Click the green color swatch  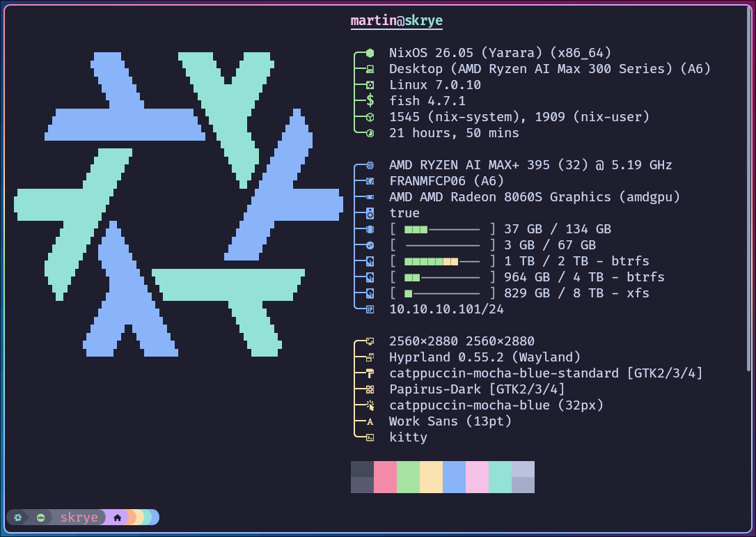click(x=409, y=477)
